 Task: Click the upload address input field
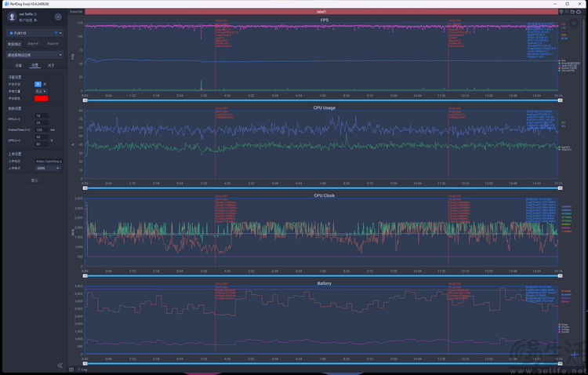[x=47, y=161]
